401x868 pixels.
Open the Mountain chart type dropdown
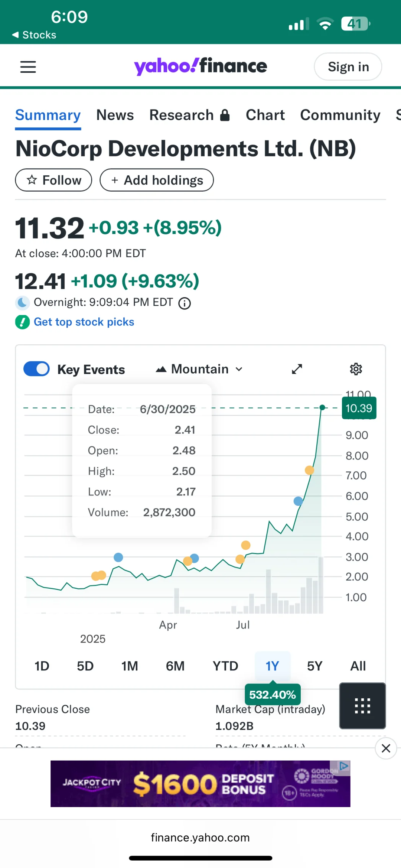pos(199,369)
